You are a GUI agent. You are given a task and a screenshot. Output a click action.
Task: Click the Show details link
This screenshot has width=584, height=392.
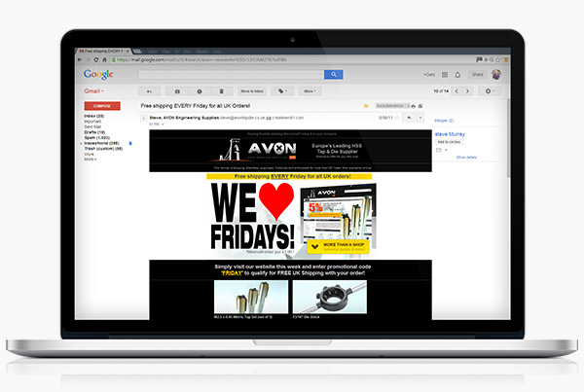click(x=466, y=158)
